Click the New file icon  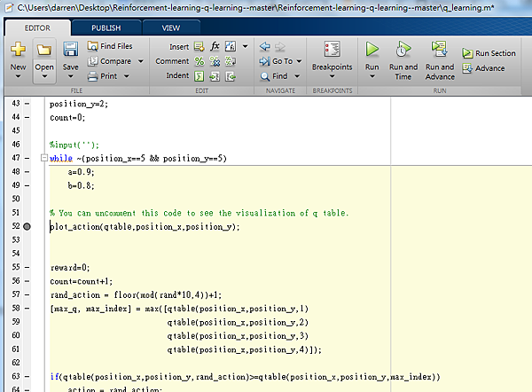tap(18, 50)
